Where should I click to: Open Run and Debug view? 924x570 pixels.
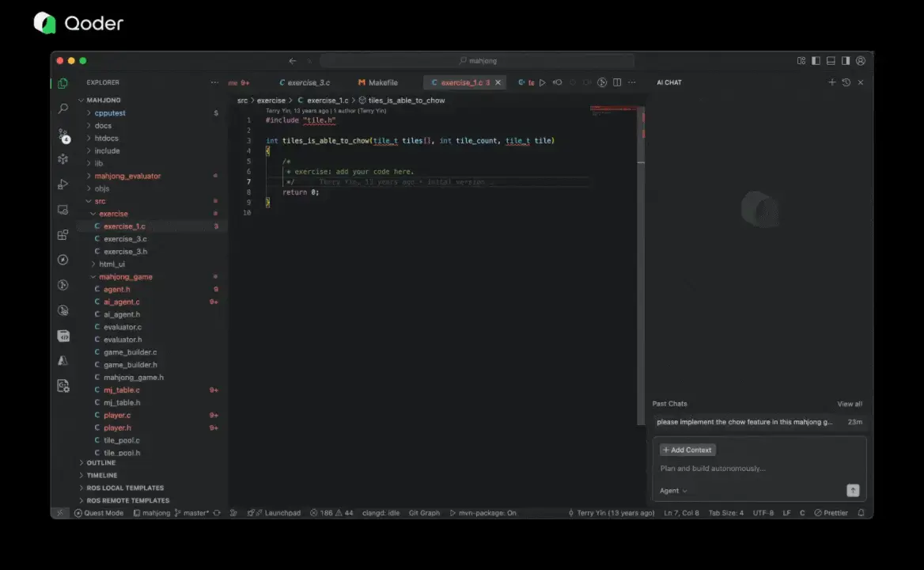click(x=62, y=184)
